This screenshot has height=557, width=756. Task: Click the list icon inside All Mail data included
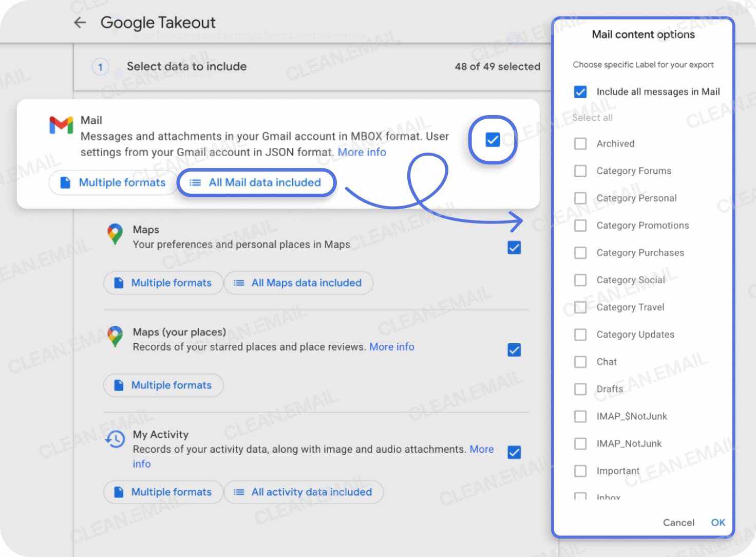coord(195,182)
